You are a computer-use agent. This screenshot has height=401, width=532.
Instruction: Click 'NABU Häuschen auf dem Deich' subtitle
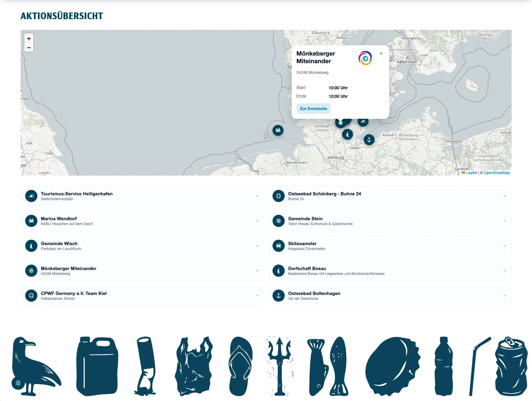(67, 224)
